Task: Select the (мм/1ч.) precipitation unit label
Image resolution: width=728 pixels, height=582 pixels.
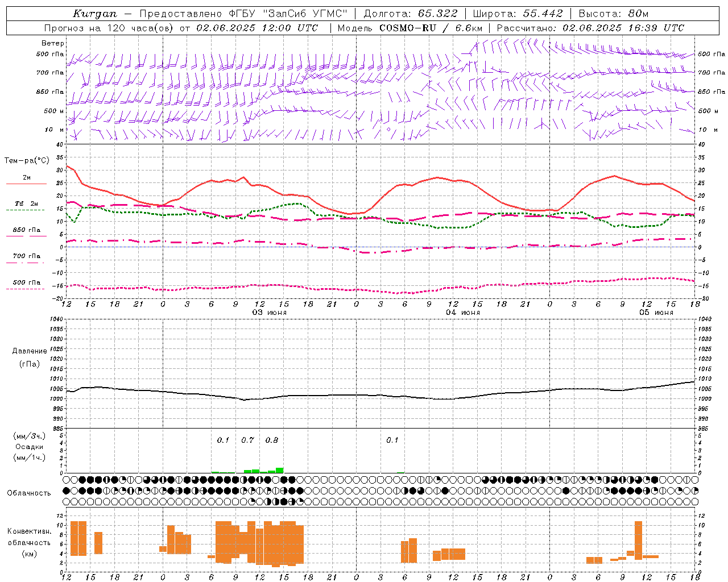Action: pyautogui.click(x=29, y=458)
